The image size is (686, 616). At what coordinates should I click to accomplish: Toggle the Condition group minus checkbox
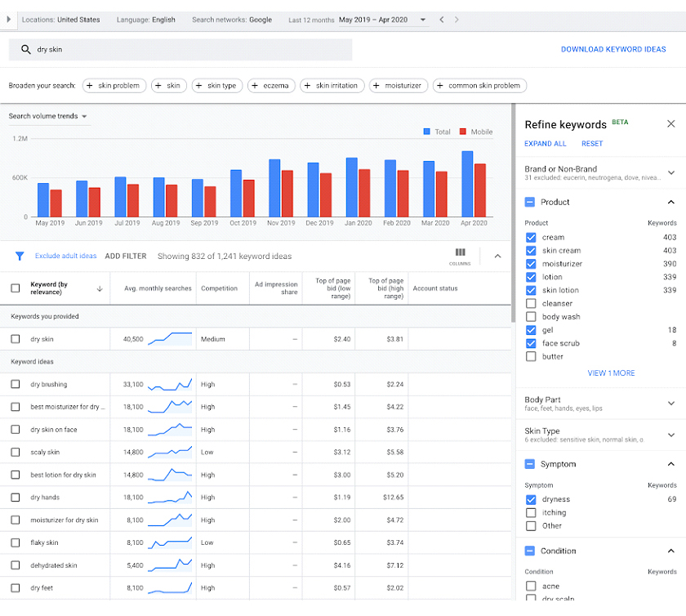click(x=529, y=551)
